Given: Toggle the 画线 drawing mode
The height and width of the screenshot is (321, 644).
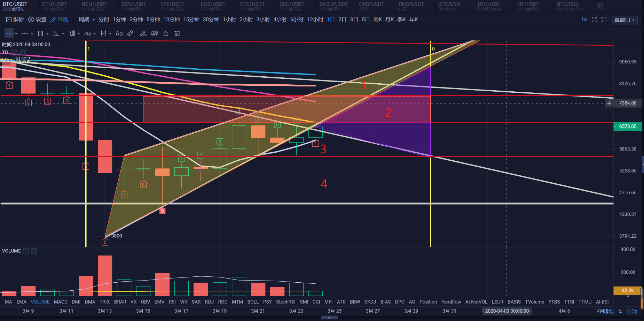Looking at the screenshot, I should coord(59,20).
